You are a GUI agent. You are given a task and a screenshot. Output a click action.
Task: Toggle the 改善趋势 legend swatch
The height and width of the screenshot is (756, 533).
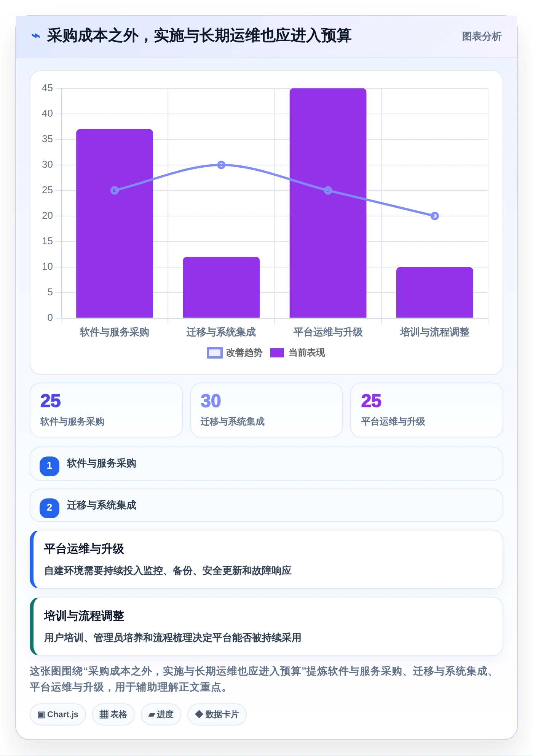tap(214, 353)
